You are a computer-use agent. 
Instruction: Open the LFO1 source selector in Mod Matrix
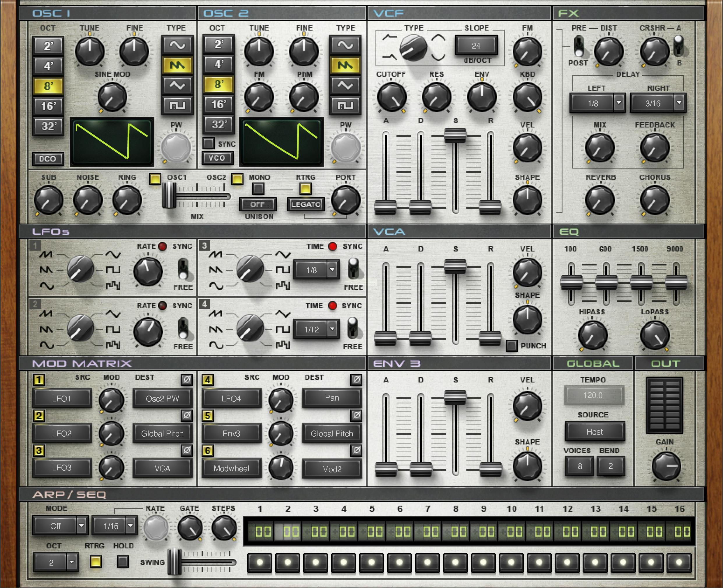point(62,398)
